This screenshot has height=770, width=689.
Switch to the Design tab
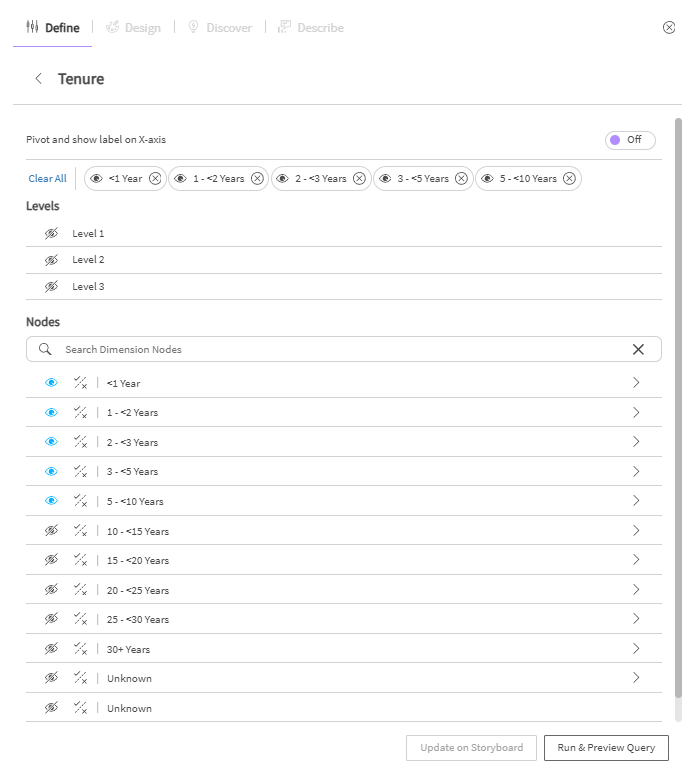point(133,28)
